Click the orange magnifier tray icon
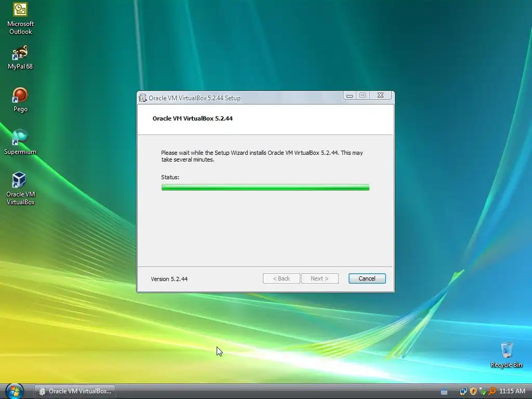 [x=491, y=391]
